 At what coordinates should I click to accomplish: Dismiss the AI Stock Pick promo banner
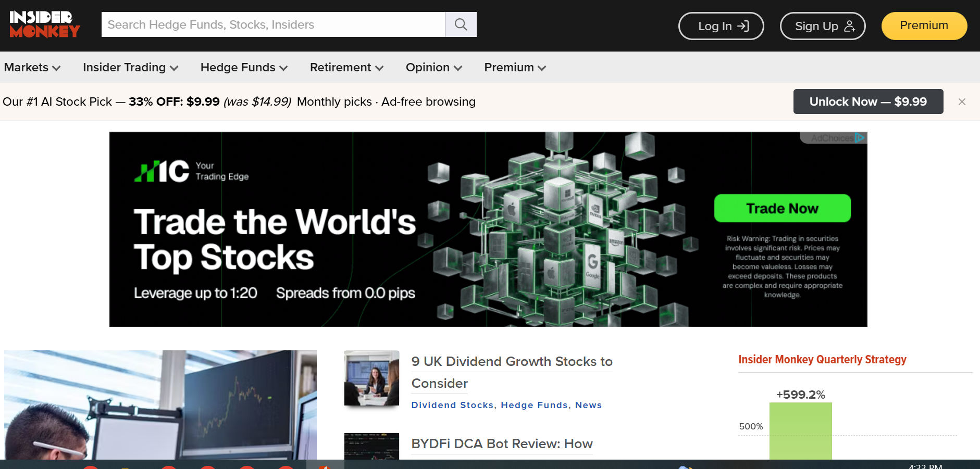click(x=962, y=102)
